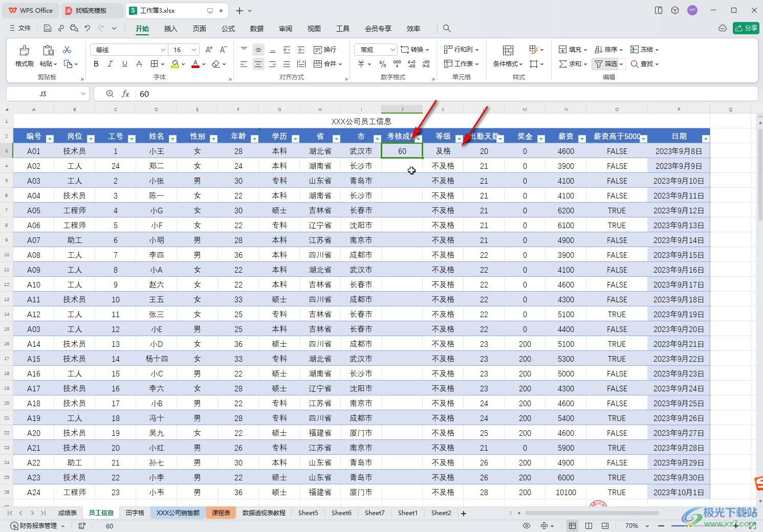Click the Paste (粘贴) clipboard icon
This screenshot has height=532, width=763.
48,50
